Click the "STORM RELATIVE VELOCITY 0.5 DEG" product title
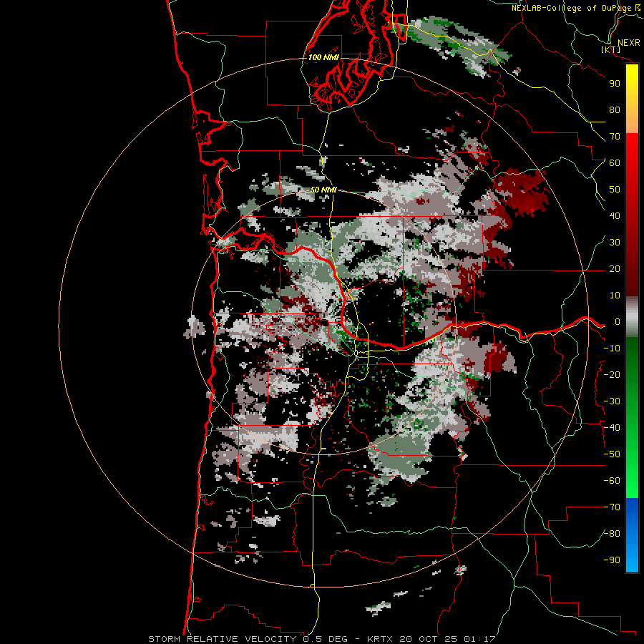 [248, 639]
